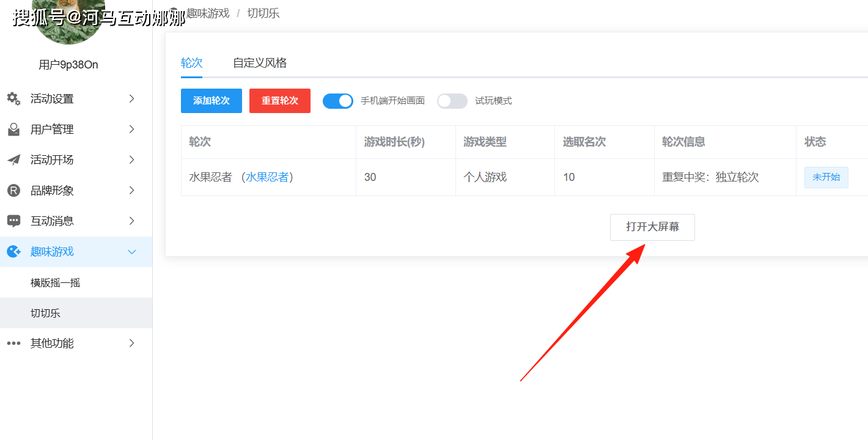868x440 pixels.
Task: Select the 互动消息 chat bubble icon
Action: coord(13,221)
